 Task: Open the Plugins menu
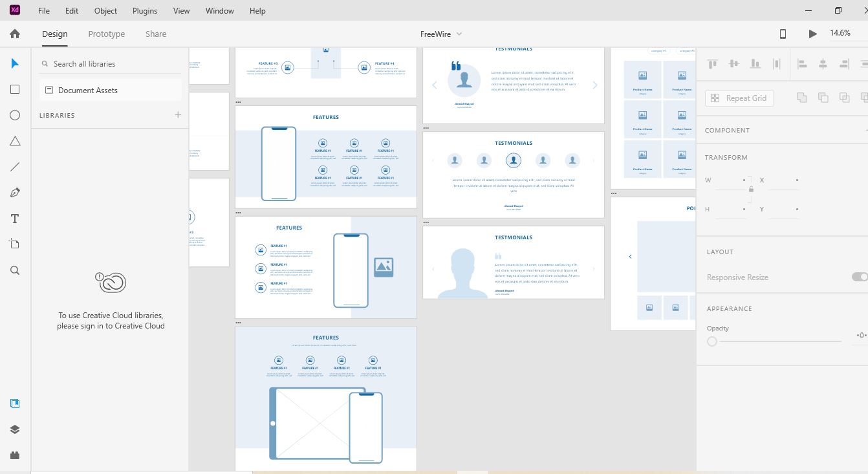pyautogui.click(x=145, y=11)
